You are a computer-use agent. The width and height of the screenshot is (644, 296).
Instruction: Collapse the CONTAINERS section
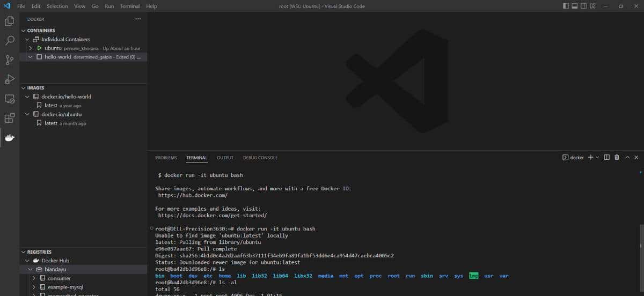24,31
